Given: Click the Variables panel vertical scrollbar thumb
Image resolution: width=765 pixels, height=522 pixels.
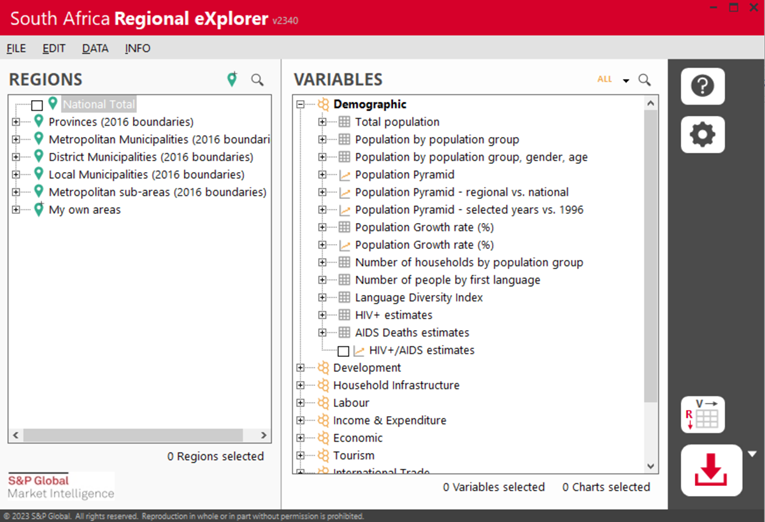Looking at the screenshot, I should 650,256.
